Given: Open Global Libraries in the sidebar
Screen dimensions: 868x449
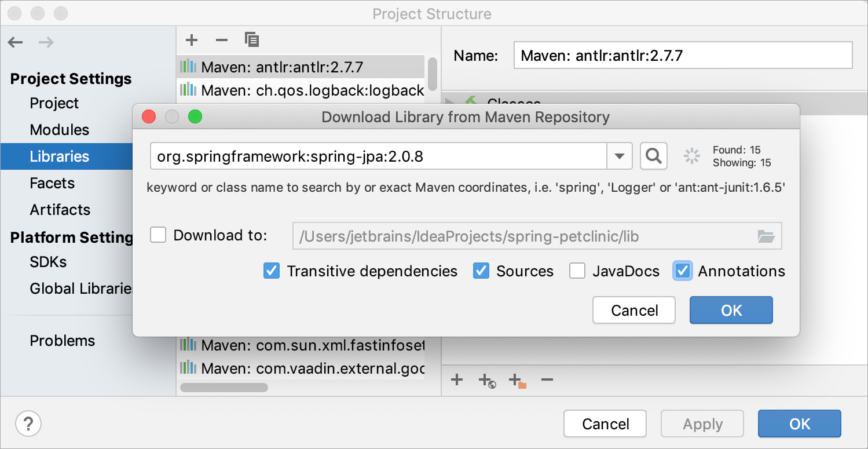Looking at the screenshot, I should (81, 289).
